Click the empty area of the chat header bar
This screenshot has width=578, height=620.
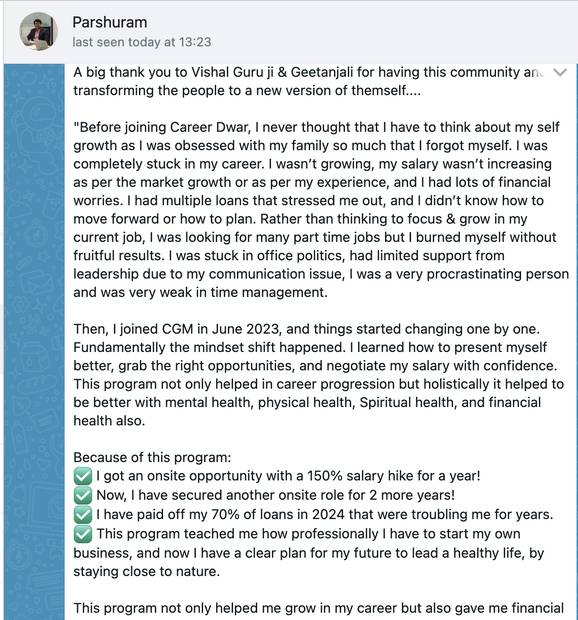click(395, 32)
